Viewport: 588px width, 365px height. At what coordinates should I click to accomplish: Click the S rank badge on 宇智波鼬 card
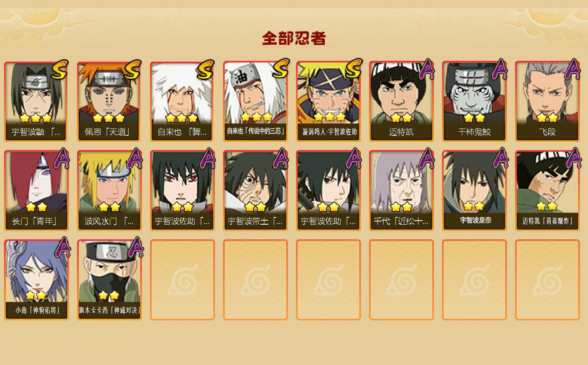tap(59, 70)
